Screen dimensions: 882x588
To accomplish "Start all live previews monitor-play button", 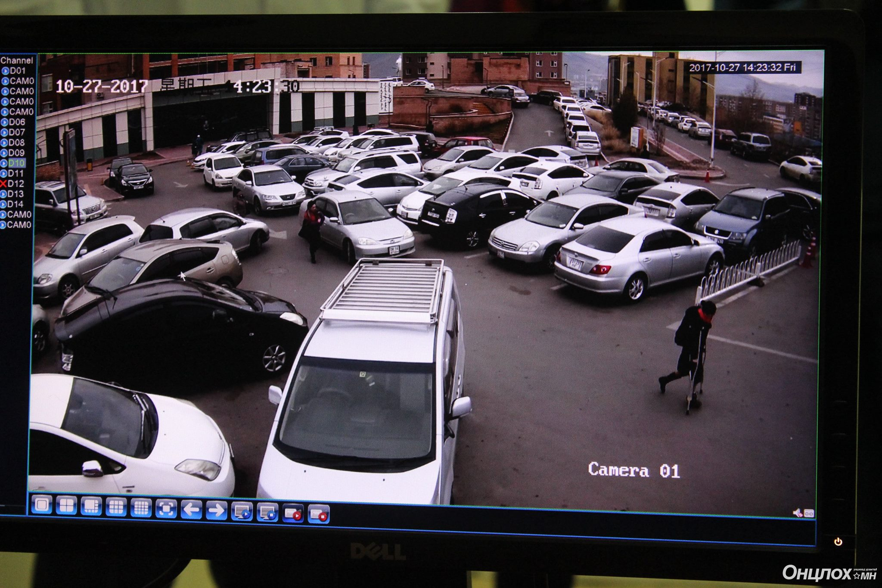I will [242, 512].
